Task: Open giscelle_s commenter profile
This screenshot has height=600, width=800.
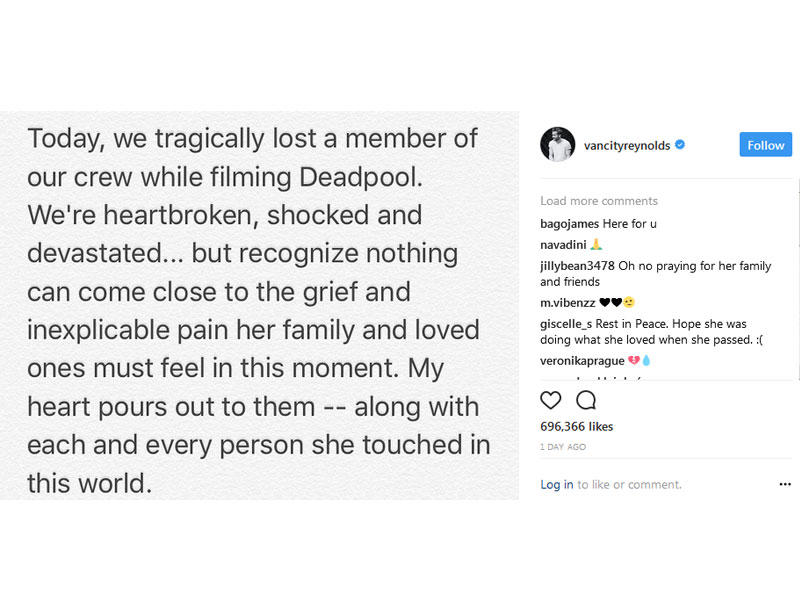Action: point(566,322)
